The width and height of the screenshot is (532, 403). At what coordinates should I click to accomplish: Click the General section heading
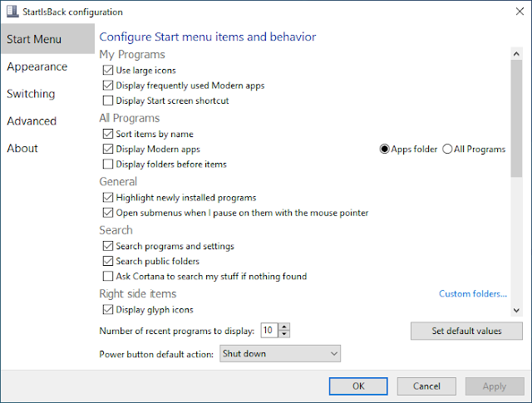click(118, 181)
